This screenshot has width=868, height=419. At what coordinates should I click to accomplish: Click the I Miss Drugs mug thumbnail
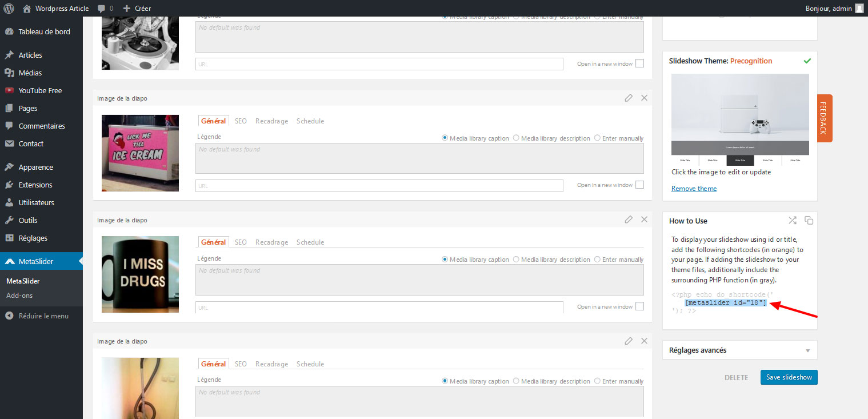[140, 274]
